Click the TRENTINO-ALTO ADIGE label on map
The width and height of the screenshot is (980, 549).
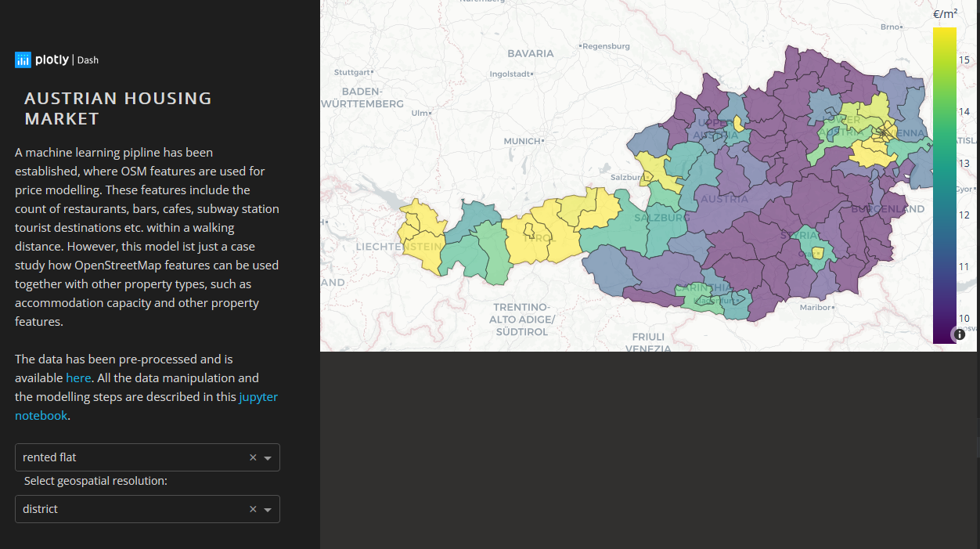522,319
